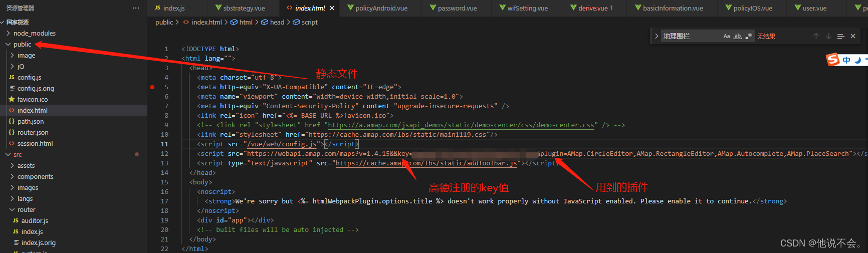Viewport: 868px width, 253px height.
Task: Click the Sogou input method S icon
Action: (x=833, y=60)
